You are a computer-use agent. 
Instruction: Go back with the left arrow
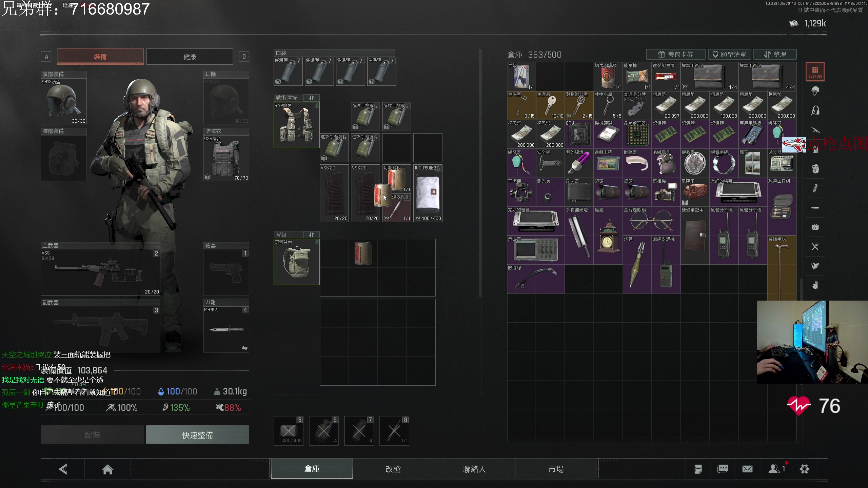pos(63,469)
